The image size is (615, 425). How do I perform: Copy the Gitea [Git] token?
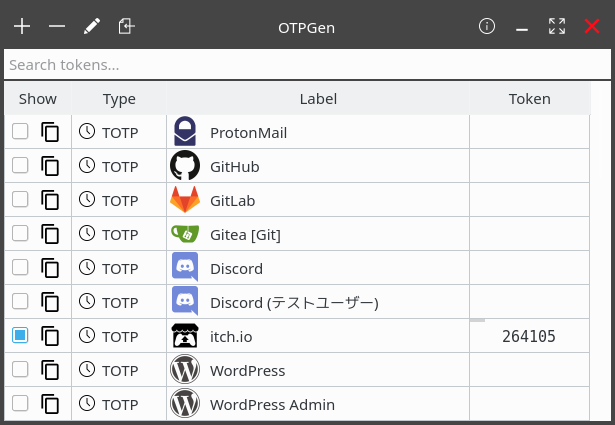click(50, 234)
